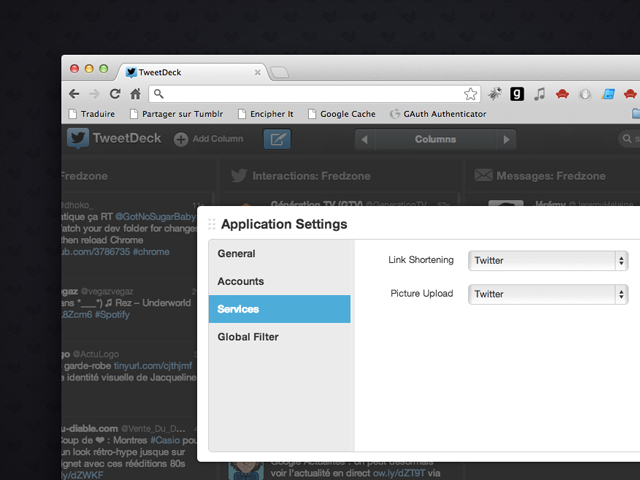The height and width of the screenshot is (480, 640).
Task: Click the TweetDeck tab favicon
Action: pos(131,72)
